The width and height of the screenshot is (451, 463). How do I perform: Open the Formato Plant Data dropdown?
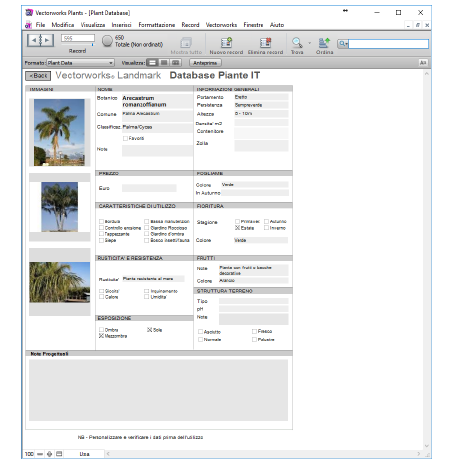click(80, 63)
